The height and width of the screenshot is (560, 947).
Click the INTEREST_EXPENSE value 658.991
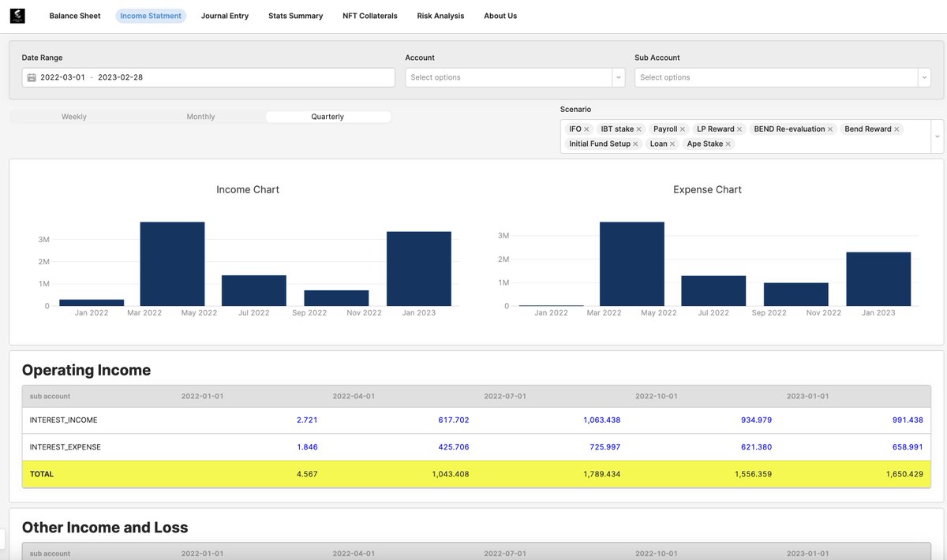point(908,447)
